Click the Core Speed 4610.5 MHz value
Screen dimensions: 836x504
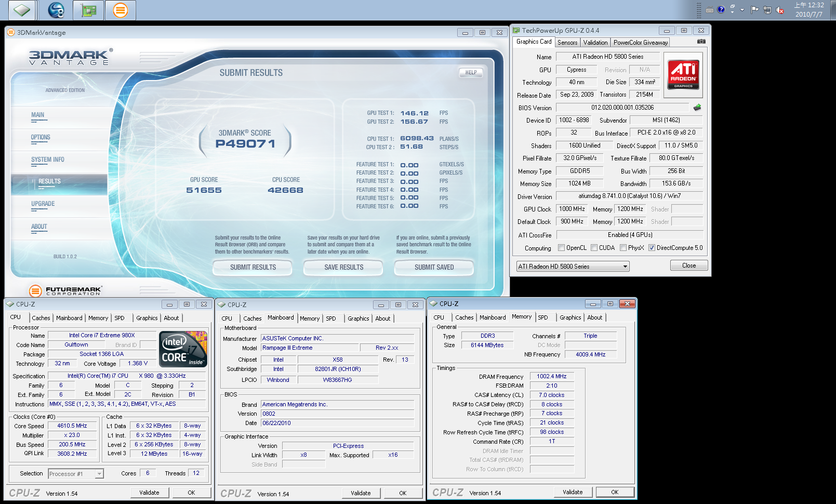click(x=72, y=426)
